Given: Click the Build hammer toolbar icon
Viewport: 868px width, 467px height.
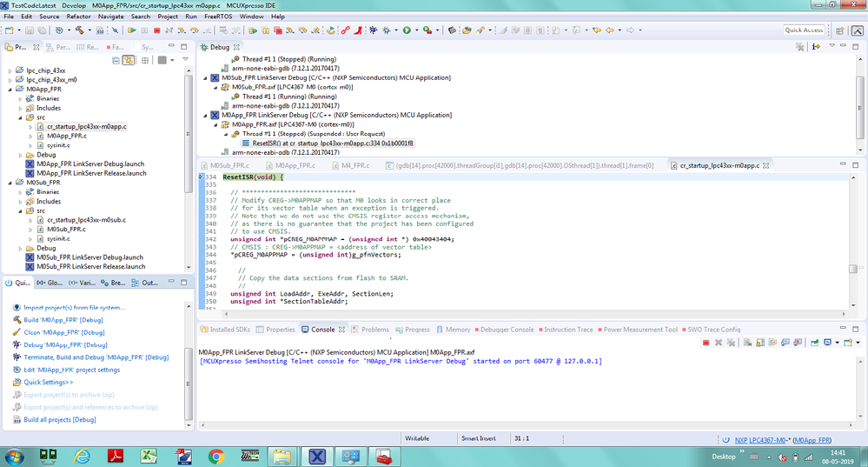Looking at the screenshot, I should [80, 30].
